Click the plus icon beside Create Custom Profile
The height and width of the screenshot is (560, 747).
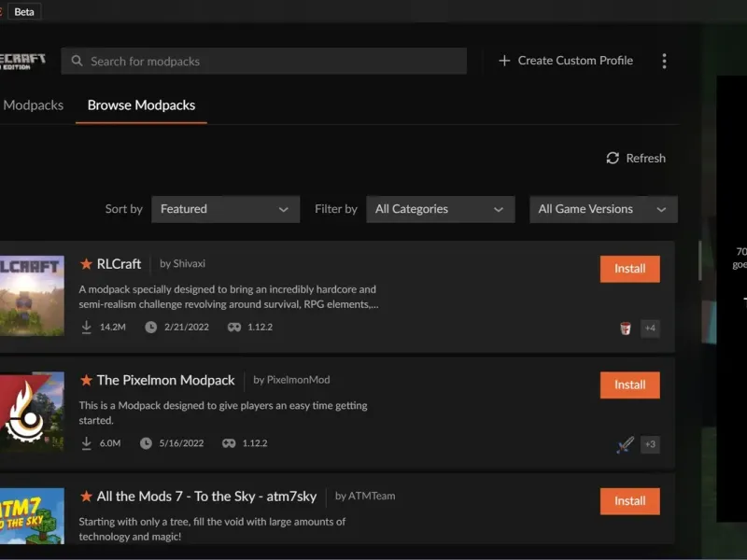(x=504, y=61)
